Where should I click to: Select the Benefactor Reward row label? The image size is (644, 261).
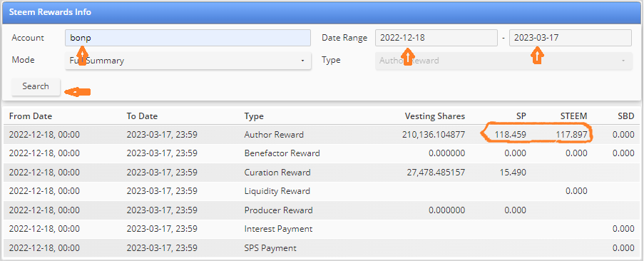pyautogui.click(x=282, y=153)
